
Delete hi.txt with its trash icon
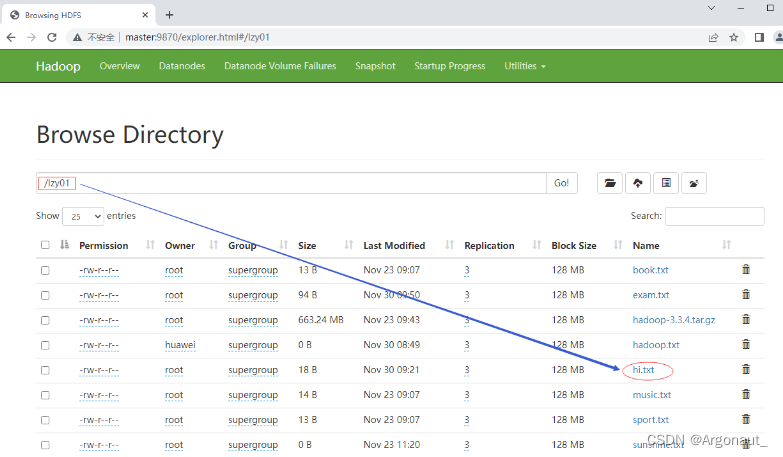(746, 369)
